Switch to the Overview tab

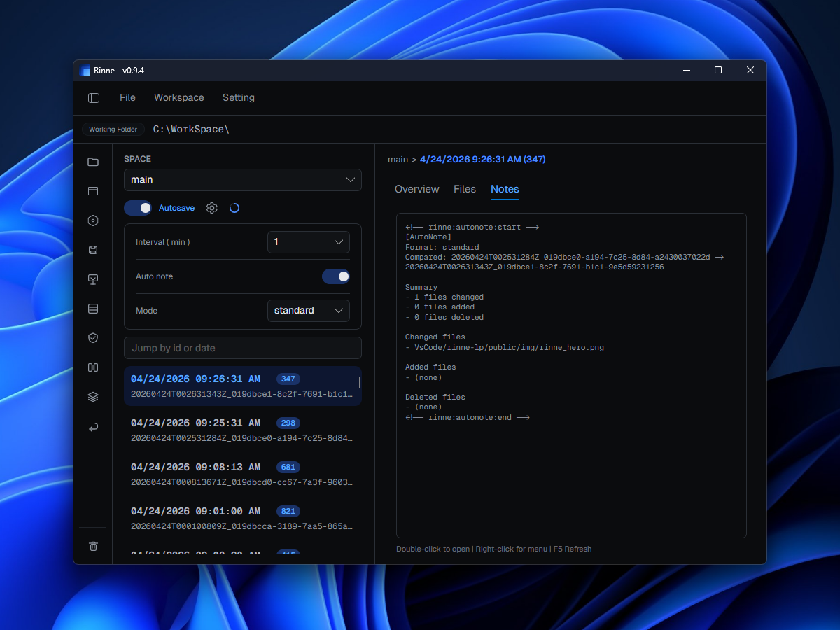417,189
